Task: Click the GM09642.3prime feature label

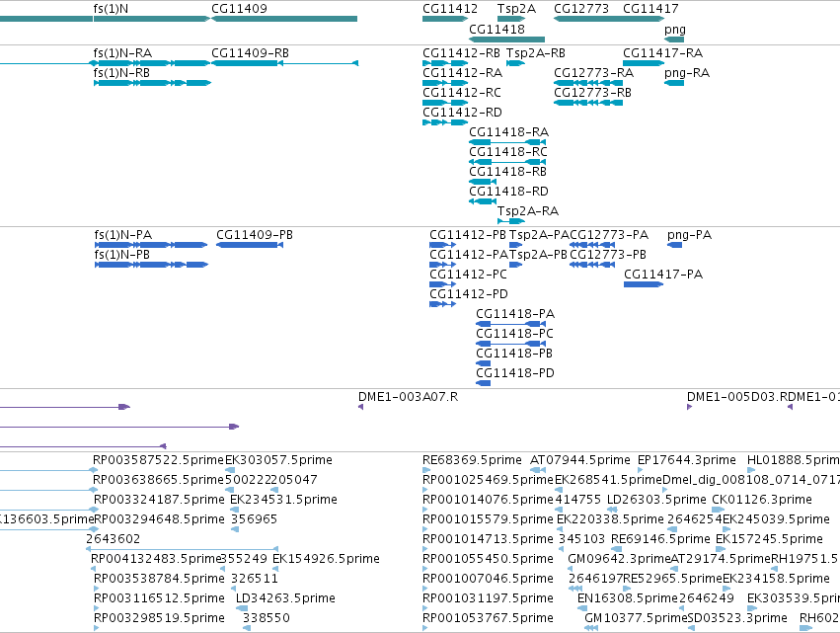Action: pos(619,559)
